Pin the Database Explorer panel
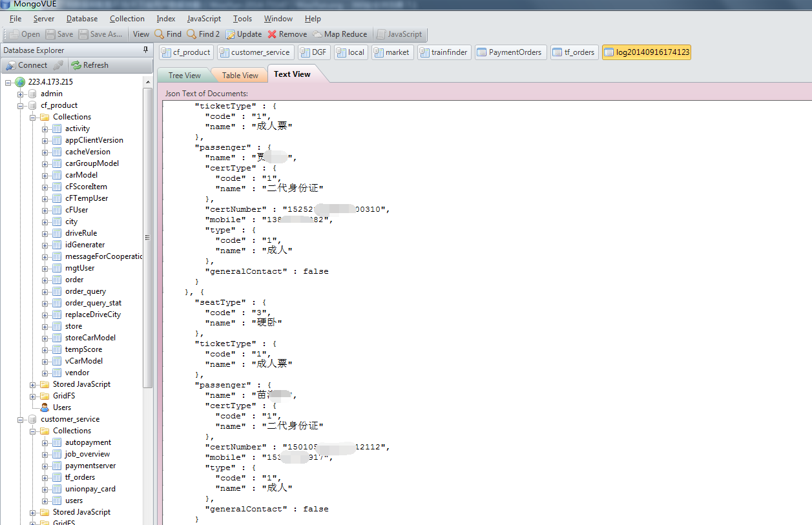The height and width of the screenshot is (525, 812). (x=145, y=50)
